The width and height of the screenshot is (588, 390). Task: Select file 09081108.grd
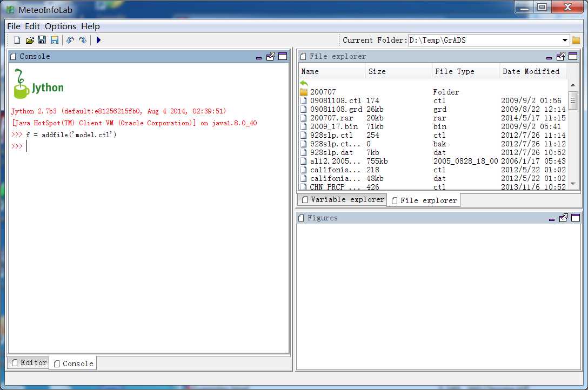433,109
